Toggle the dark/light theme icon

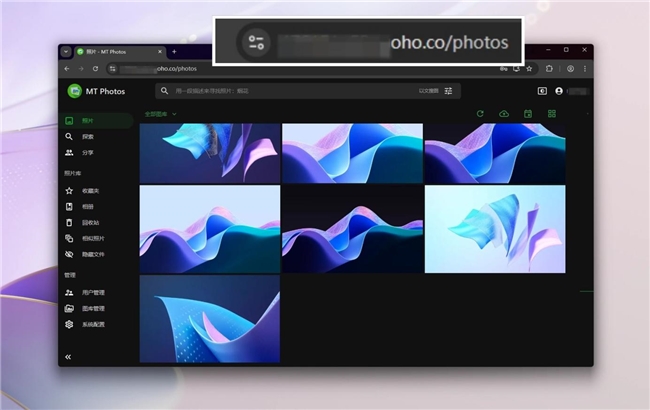pyautogui.click(x=543, y=91)
